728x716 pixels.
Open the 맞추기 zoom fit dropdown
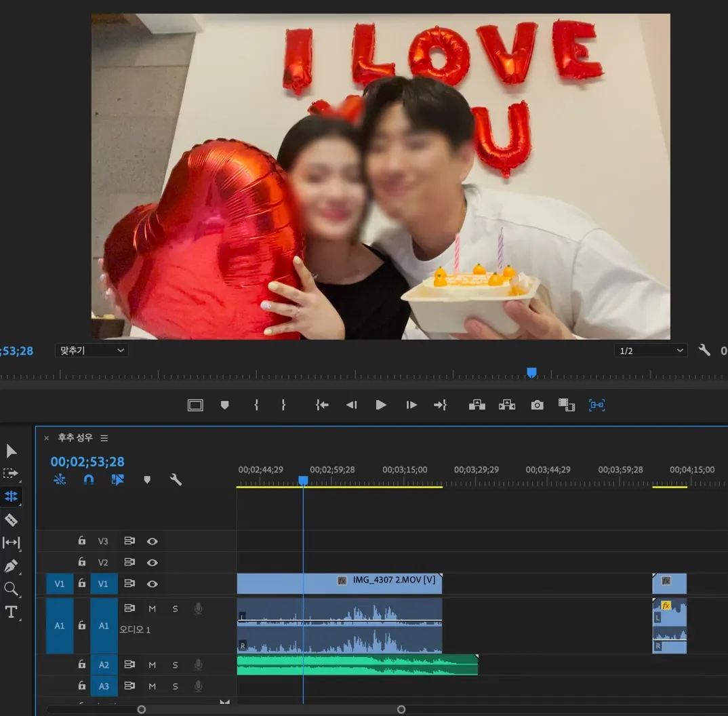tap(92, 350)
